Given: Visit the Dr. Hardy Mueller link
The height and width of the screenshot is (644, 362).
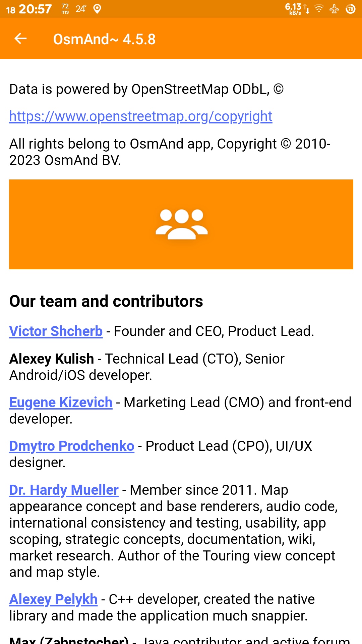Looking at the screenshot, I should click(64, 490).
